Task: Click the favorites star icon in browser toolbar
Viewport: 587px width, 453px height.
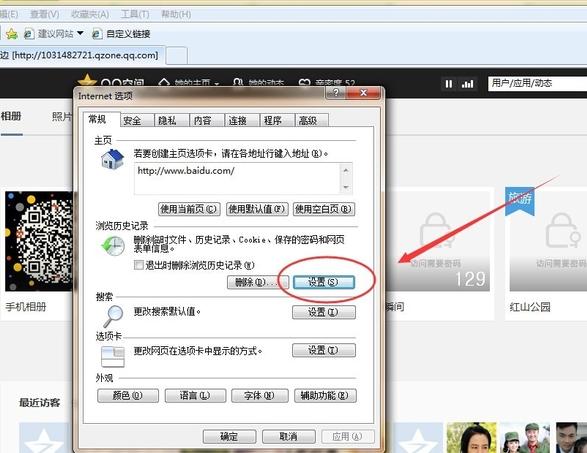Action: click(x=11, y=34)
